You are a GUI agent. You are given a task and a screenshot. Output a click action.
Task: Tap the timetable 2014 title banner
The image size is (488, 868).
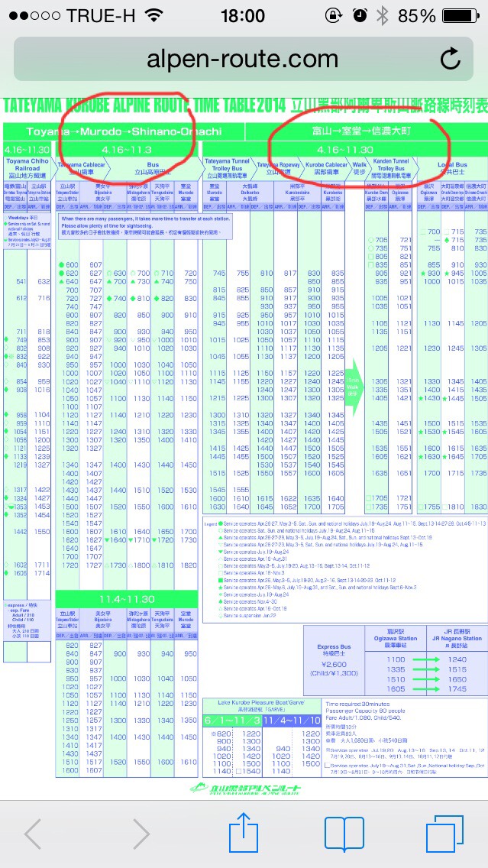(x=244, y=106)
